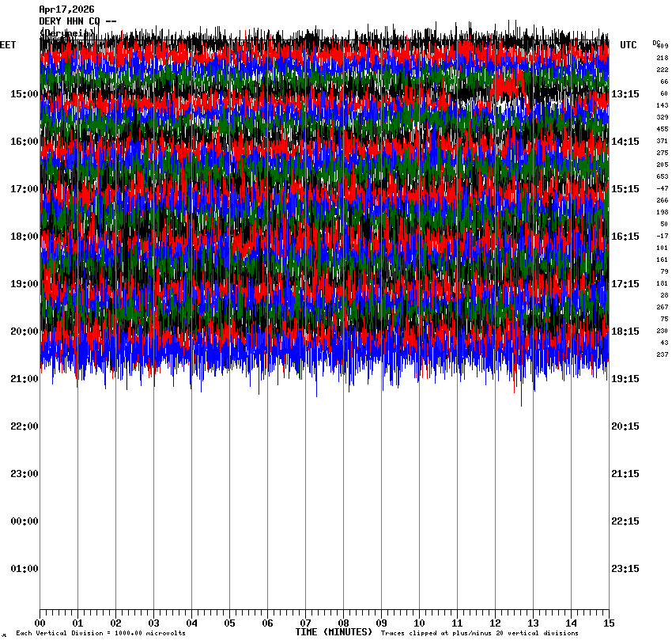Select minute 03 on the bottom axis

[153, 623]
